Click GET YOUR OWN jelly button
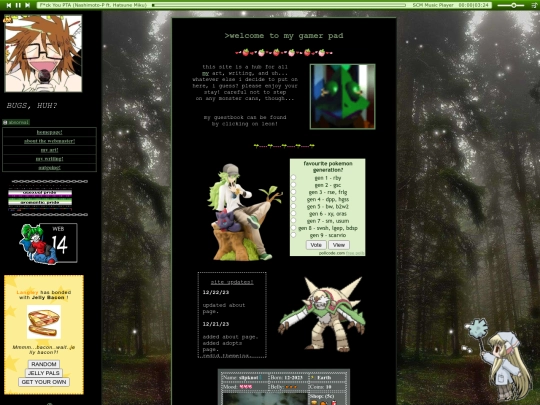This screenshot has height=405, width=540. [44, 382]
